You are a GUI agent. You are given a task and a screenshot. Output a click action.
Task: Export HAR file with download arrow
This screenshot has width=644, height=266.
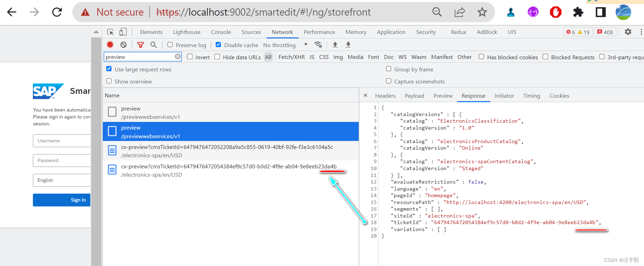point(348,44)
